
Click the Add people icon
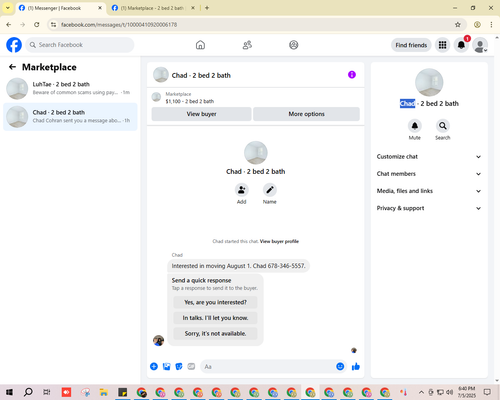(x=241, y=190)
